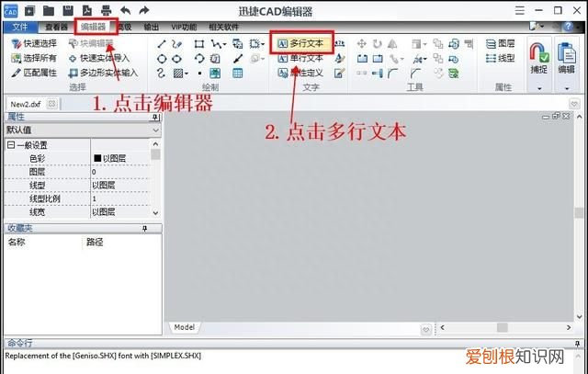Open the 文件 menu
Viewport: 588px width, 374px height.
[20, 27]
